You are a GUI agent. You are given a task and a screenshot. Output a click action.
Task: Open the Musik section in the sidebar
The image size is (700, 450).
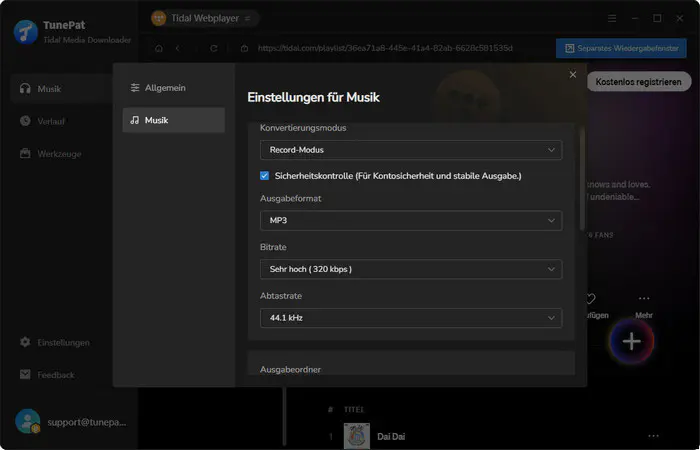(61, 89)
